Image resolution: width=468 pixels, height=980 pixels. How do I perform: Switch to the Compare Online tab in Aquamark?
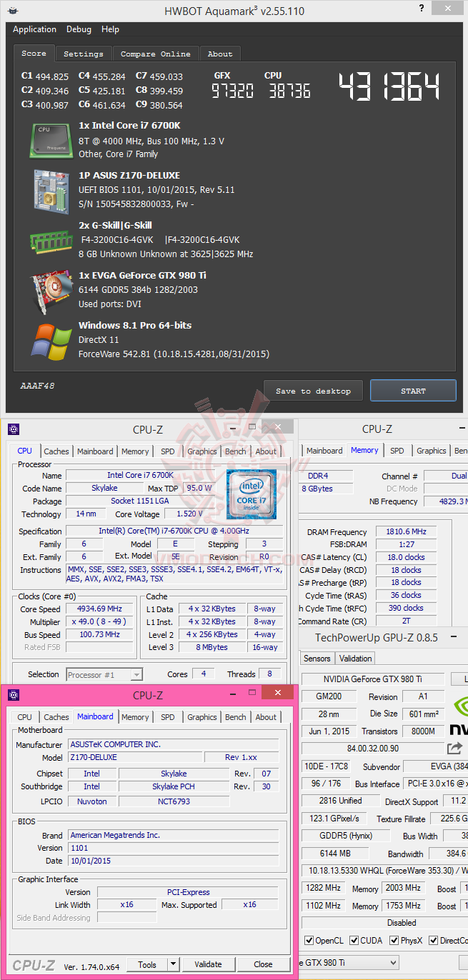156,54
